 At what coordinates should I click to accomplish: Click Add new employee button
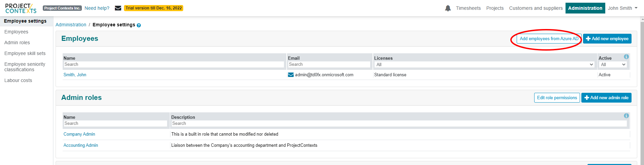click(607, 39)
